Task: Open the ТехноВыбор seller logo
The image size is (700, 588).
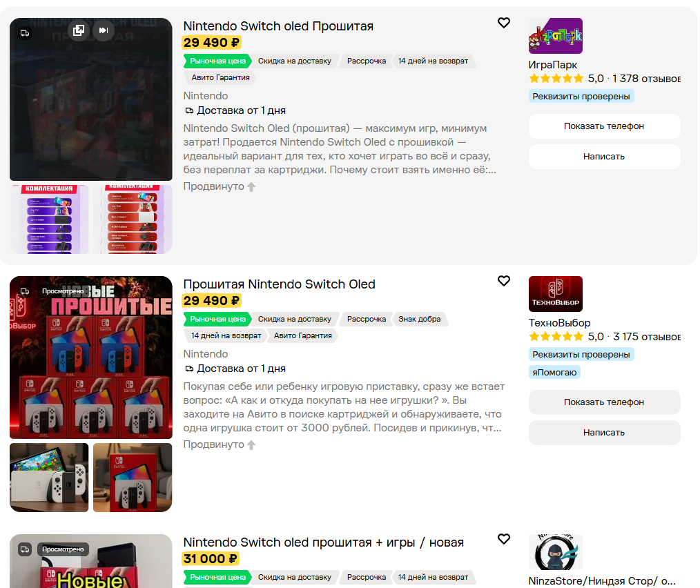Action: point(555,294)
